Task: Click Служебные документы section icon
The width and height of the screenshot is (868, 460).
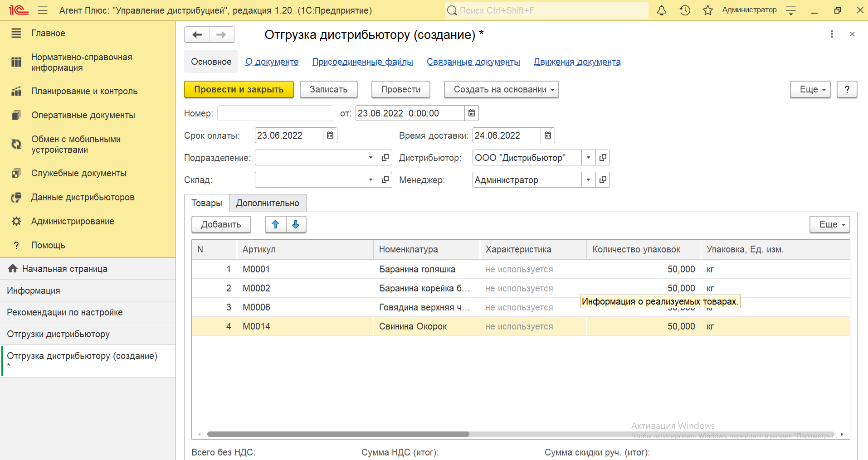Action: click(x=16, y=173)
